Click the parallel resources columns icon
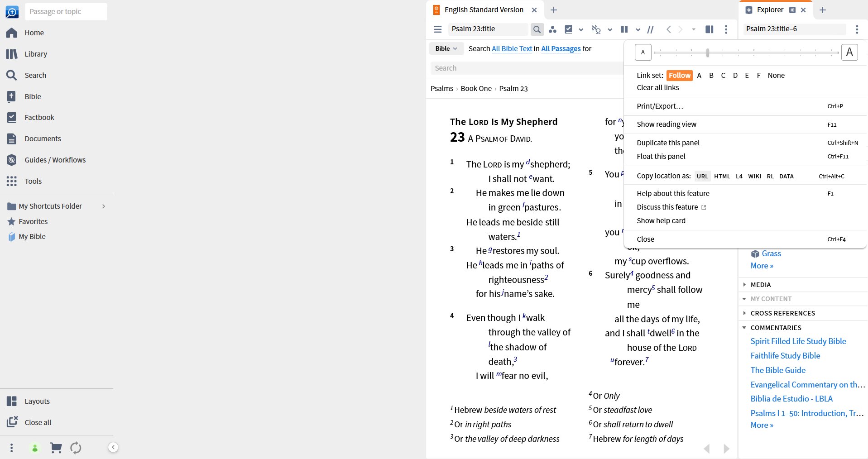Viewport: 868px width, 459px height. [x=624, y=29]
